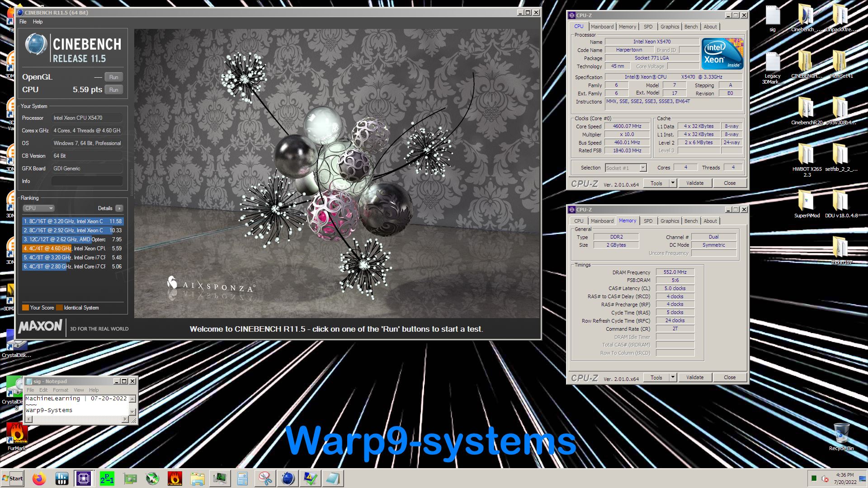Open Bench tab in CPU-Z processor window

click(691, 27)
